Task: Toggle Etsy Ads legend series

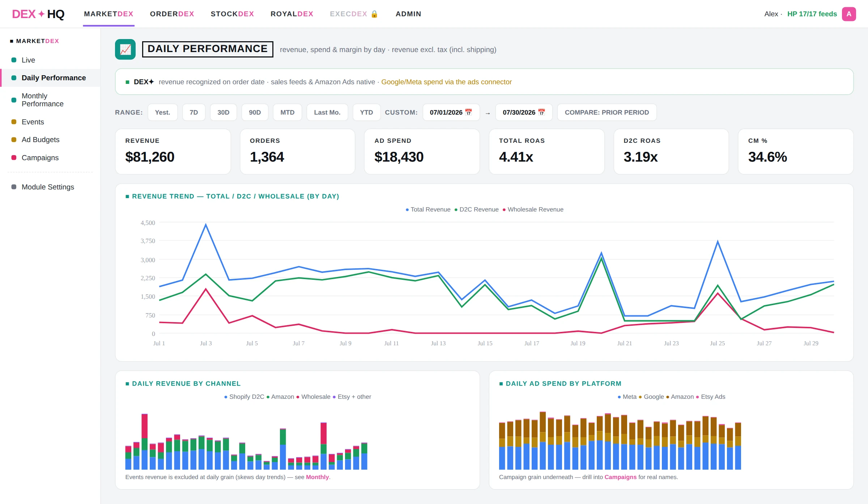Action: 711,397
